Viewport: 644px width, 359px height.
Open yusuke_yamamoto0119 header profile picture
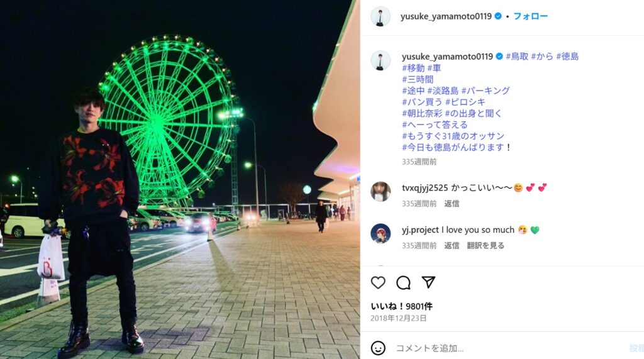[x=380, y=16]
